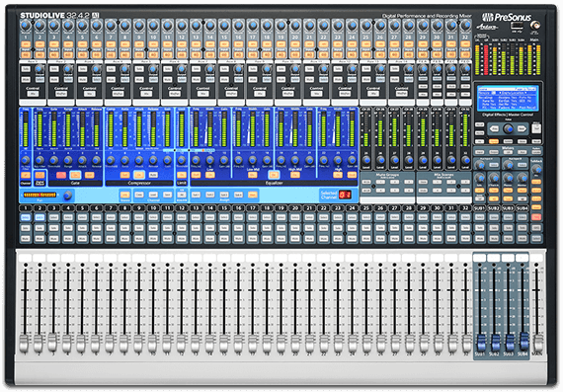
Task: Click the Talkback level knob
Action: click(536, 169)
